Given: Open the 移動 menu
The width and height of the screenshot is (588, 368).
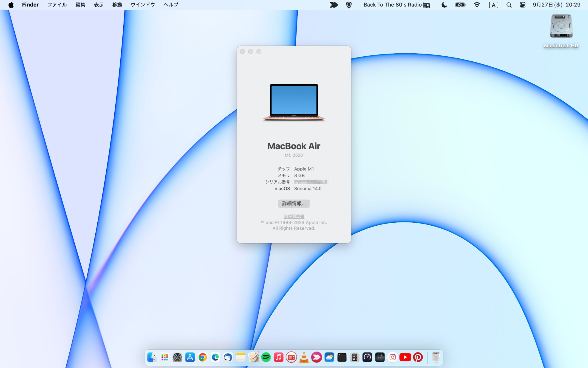Looking at the screenshot, I should 117,5.
